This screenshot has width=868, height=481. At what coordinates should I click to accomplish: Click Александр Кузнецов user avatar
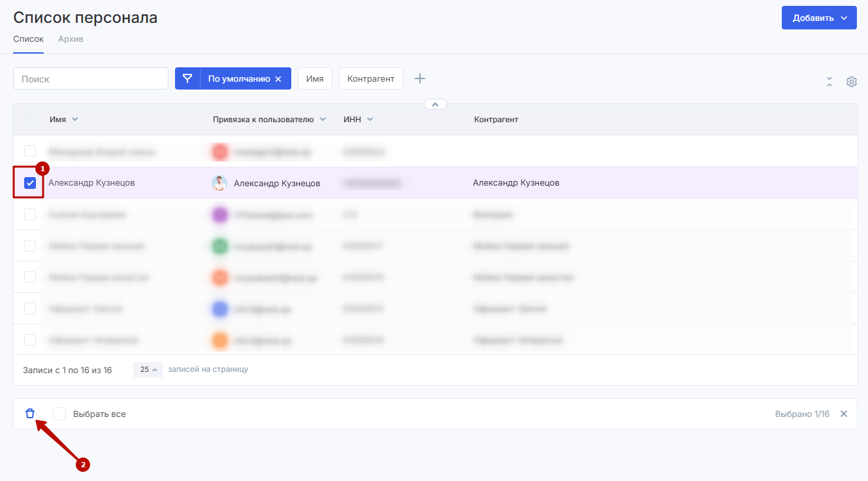(x=219, y=183)
